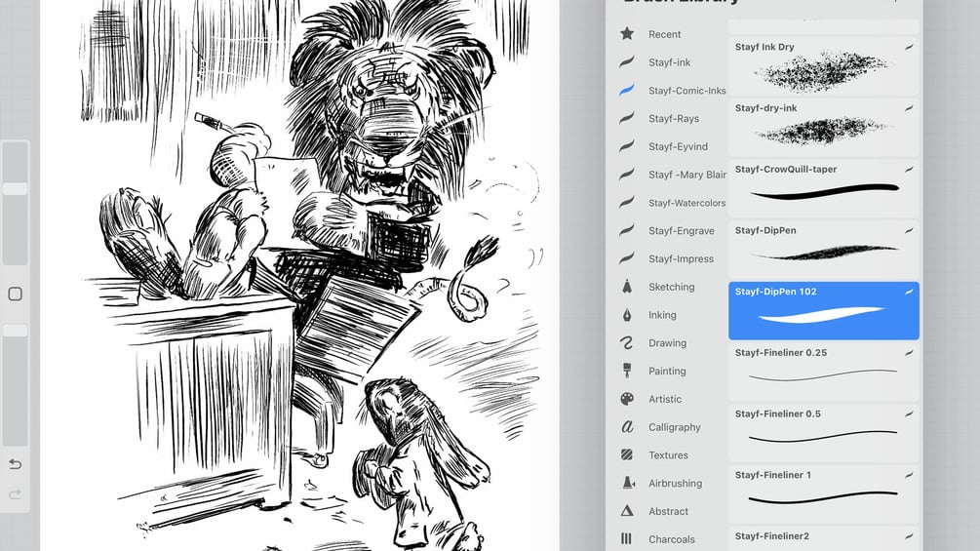
Task: Open the Airbrushing spray icon
Action: tap(628, 483)
